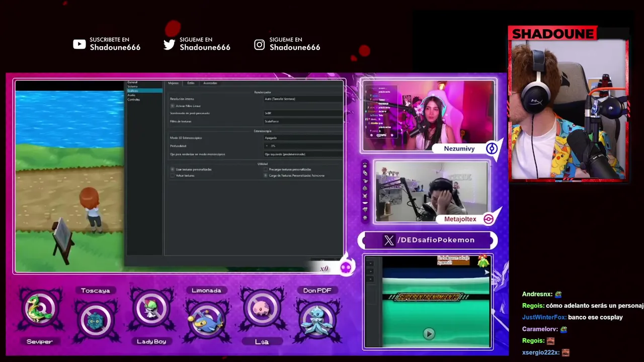Click the Lúa nickname label
Image resolution: width=644 pixels, height=362 pixels.
click(262, 342)
